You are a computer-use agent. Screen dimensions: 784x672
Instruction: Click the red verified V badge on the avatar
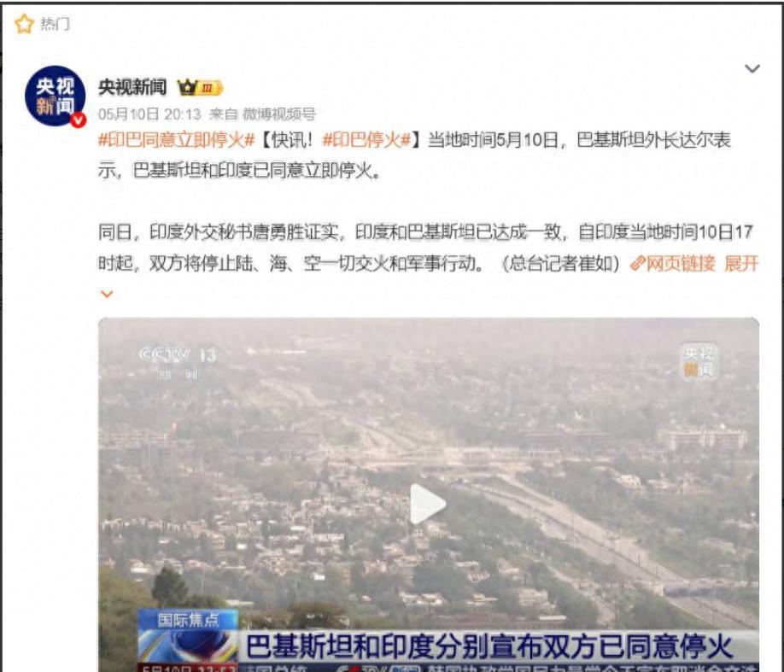(78, 120)
